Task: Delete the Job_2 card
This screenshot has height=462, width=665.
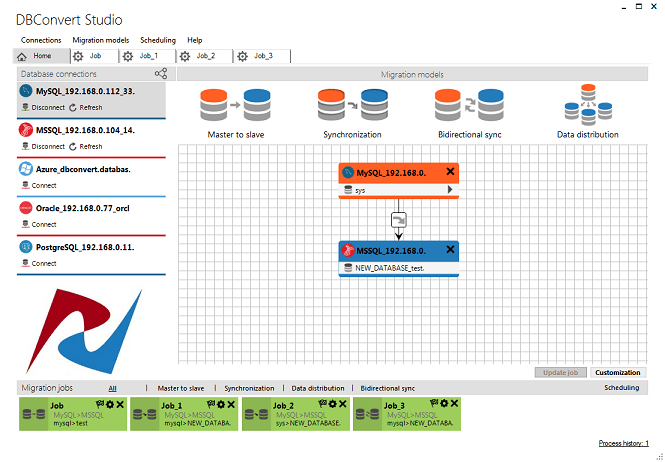Action: pos(343,404)
